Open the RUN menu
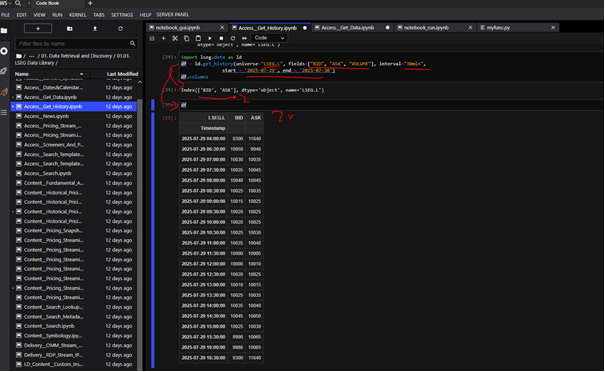 [57, 15]
